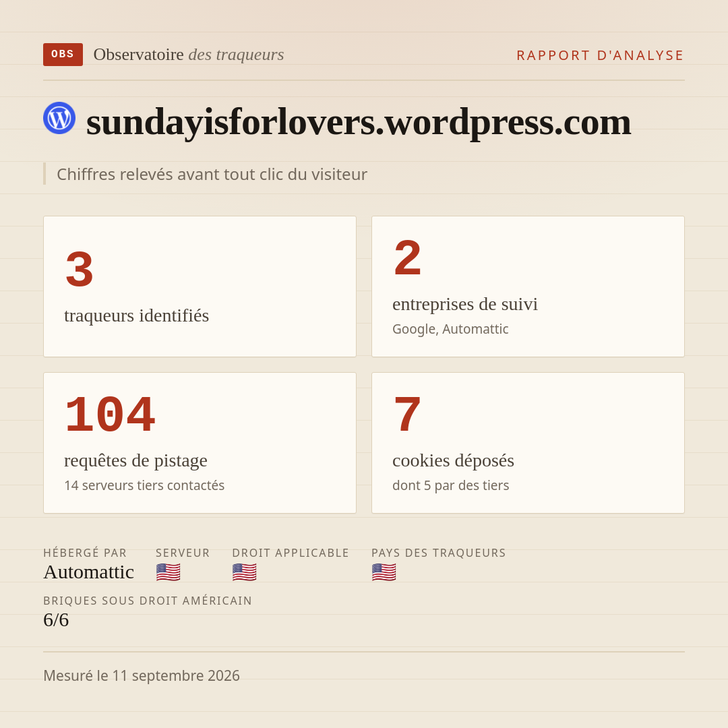The width and height of the screenshot is (728, 728).
Task: Click the 'Pays des traqueurs' label
Action: click(x=439, y=553)
